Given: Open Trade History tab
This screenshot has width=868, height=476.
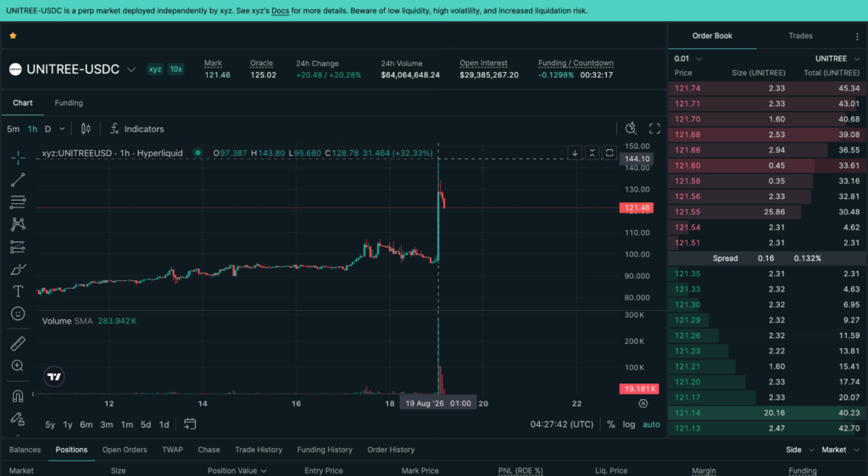Looking at the screenshot, I should coord(259,450).
